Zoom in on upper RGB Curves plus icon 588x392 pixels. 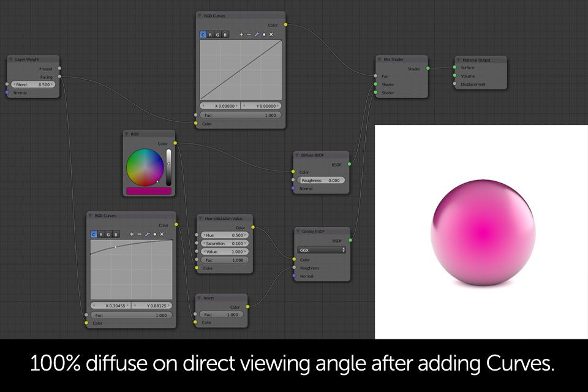point(241,34)
